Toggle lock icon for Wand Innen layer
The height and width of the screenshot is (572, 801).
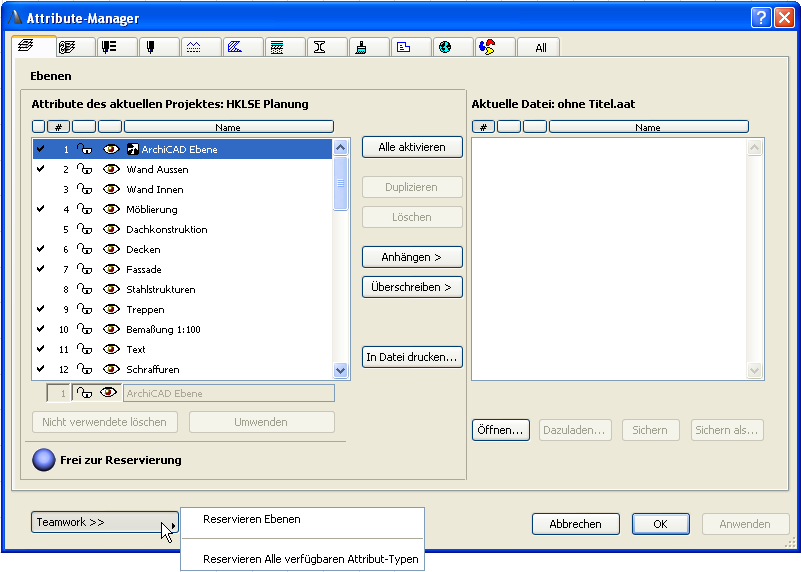pyautogui.click(x=84, y=189)
